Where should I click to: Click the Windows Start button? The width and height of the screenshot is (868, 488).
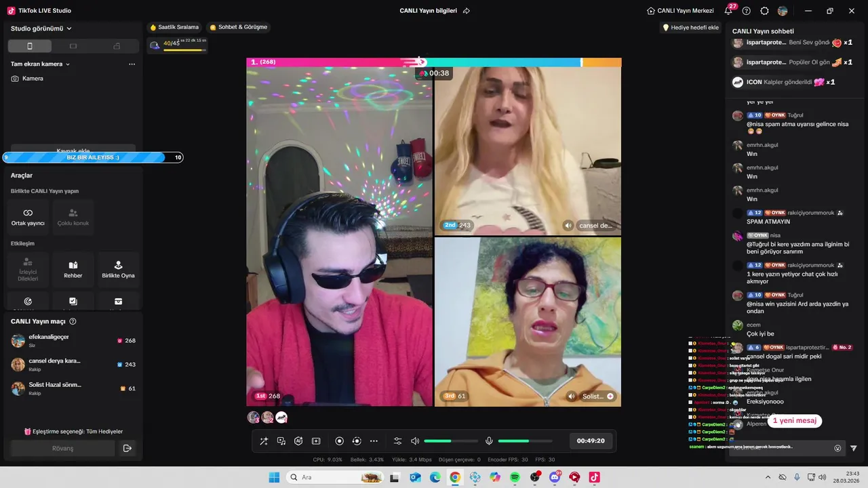coord(274,477)
